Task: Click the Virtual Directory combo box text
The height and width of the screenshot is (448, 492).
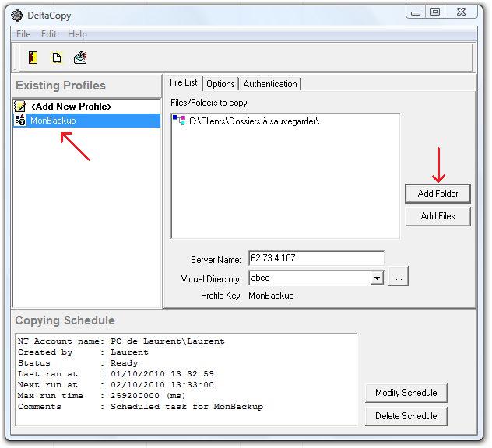Action: [x=309, y=278]
